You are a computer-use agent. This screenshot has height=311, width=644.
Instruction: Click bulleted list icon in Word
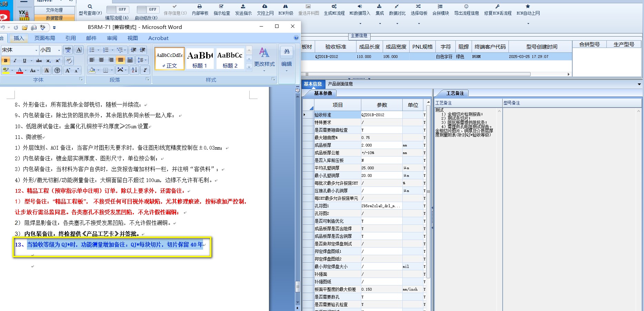click(92, 50)
